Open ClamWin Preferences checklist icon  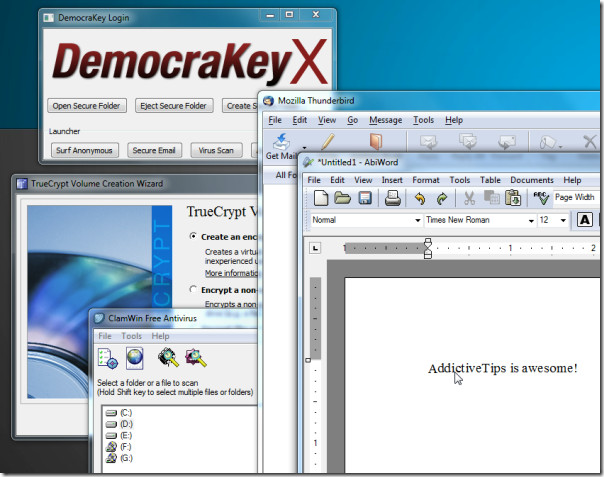point(107,358)
